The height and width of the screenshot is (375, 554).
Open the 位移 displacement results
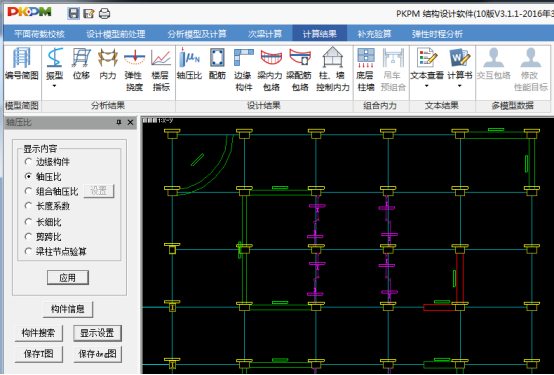pyautogui.click(x=81, y=64)
